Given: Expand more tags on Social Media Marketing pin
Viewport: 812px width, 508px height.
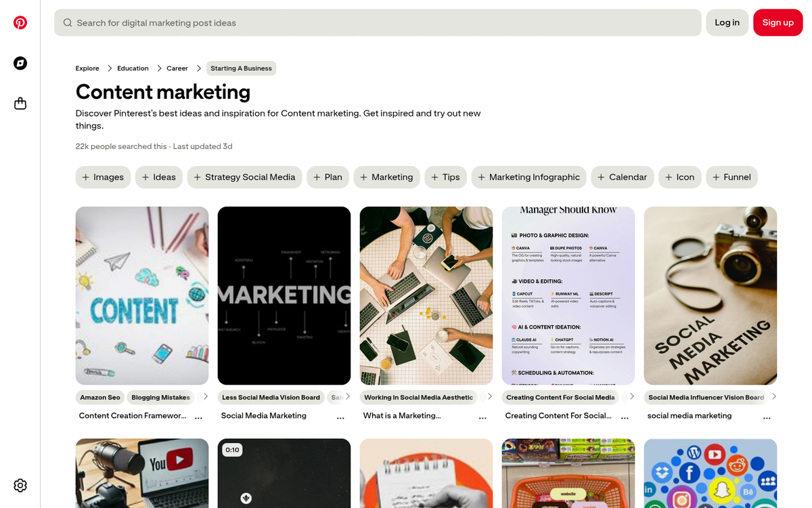Looking at the screenshot, I should tap(348, 397).
